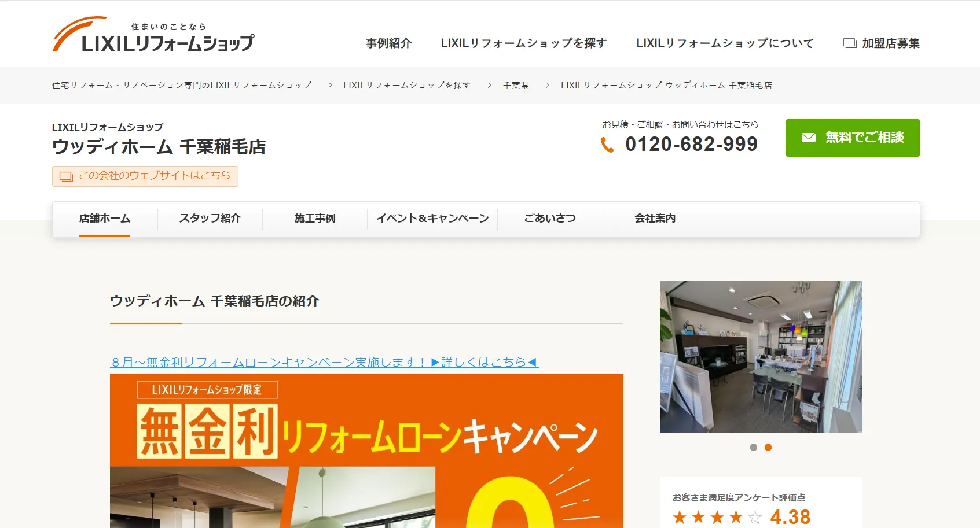The image size is (980, 528).
Task: Click the 無金利 campaign banner image
Action: coord(366,451)
